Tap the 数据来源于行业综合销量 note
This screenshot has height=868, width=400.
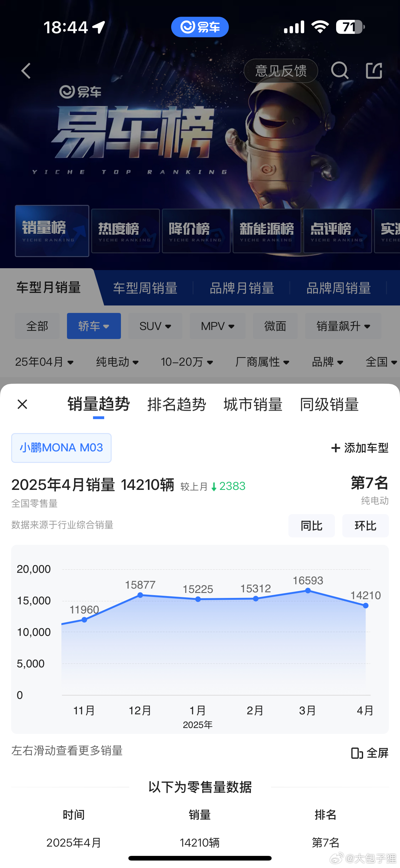click(62, 525)
